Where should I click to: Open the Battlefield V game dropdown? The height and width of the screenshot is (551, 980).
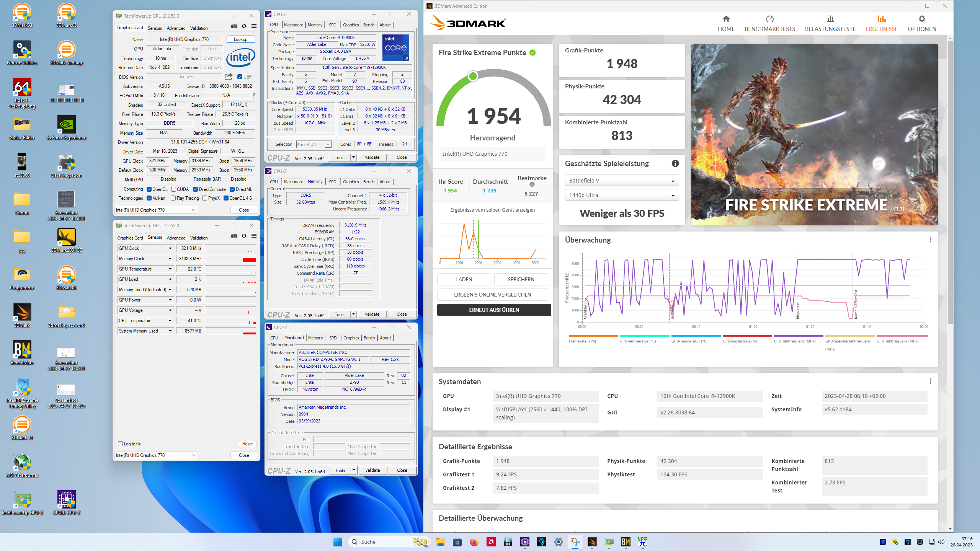tap(622, 181)
